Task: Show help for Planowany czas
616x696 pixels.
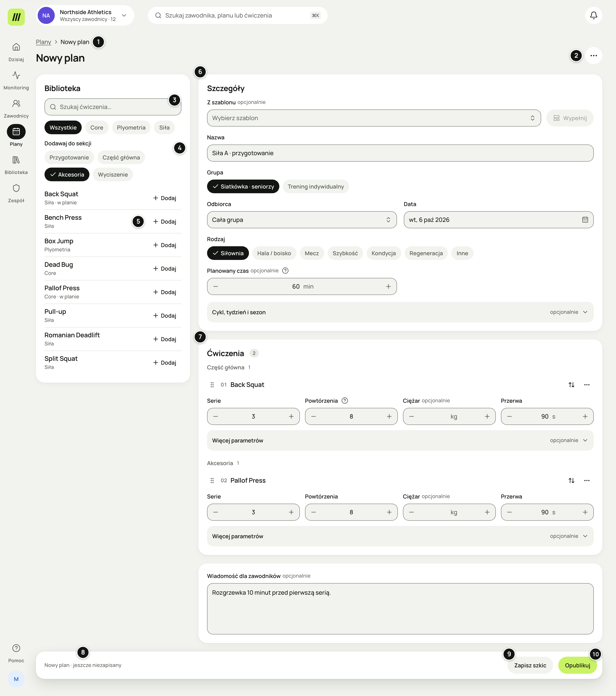Action: point(286,271)
